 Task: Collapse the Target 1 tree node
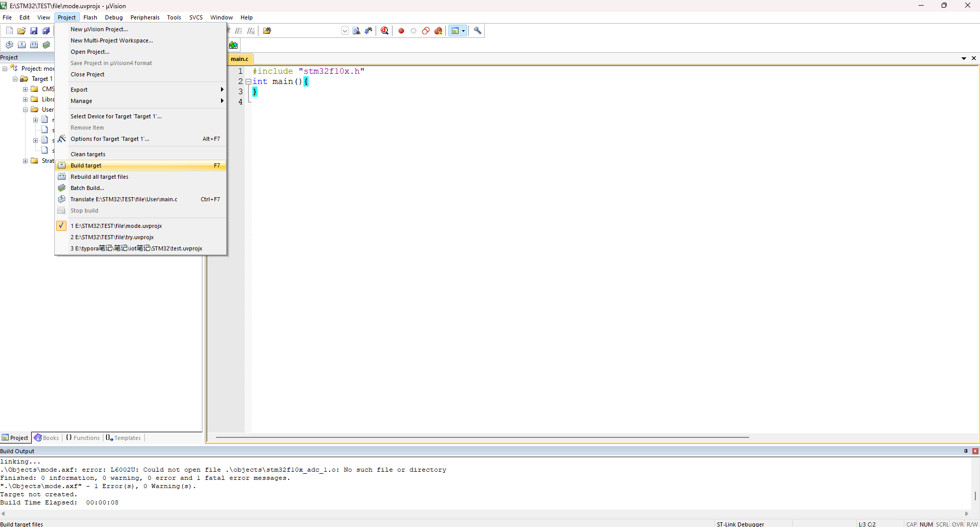pos(15,79)
